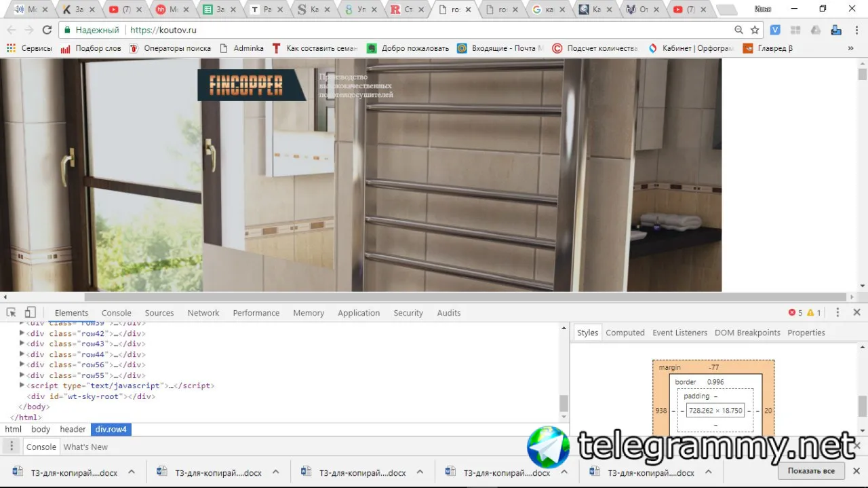Show more bookmarks with double chevron
The image size is (868, 488).
pyautogui.click(x=850, y=48)
